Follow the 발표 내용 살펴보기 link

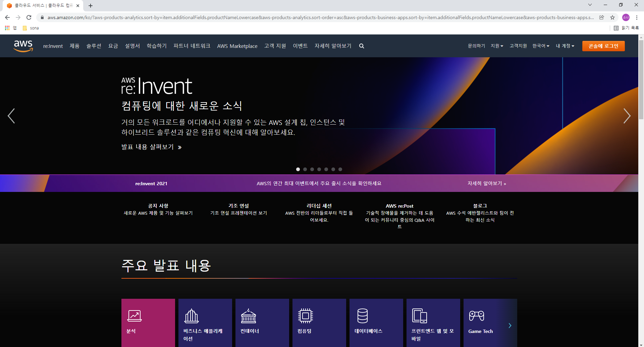[151, 147]
